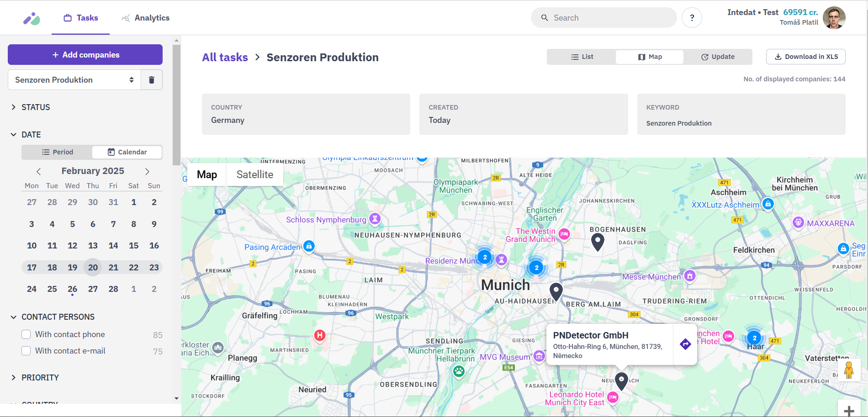Select February 20 in calendar
Viewport: 868px width, 417px height.
pos(93,268)
